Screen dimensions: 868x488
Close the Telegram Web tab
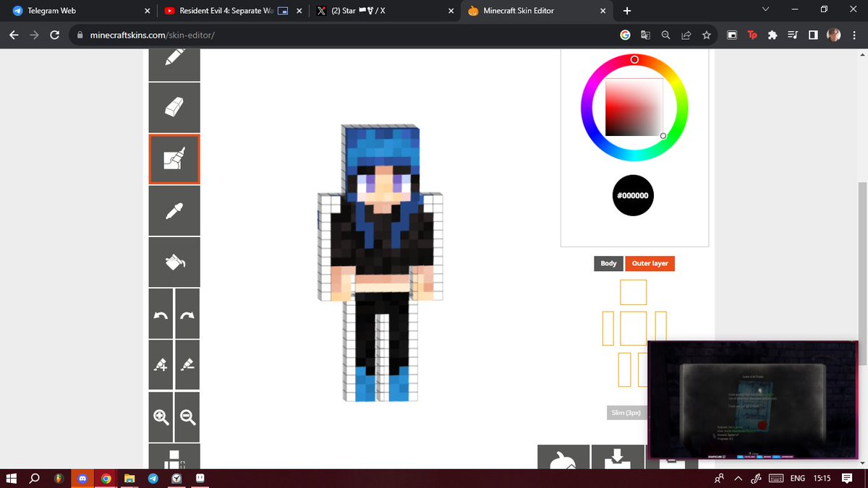(147, 11)
